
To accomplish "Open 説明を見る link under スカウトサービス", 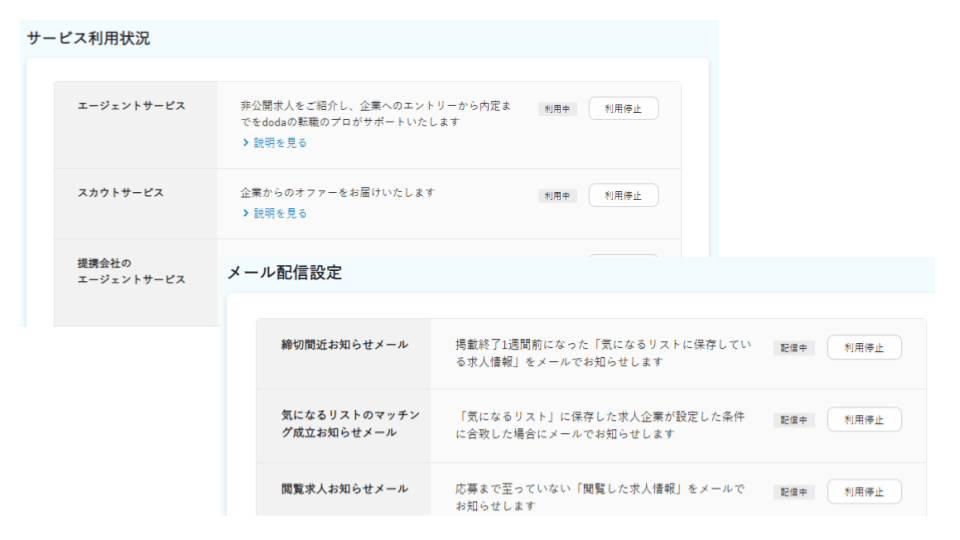I will pyautogui.click(x=280, y=213).
